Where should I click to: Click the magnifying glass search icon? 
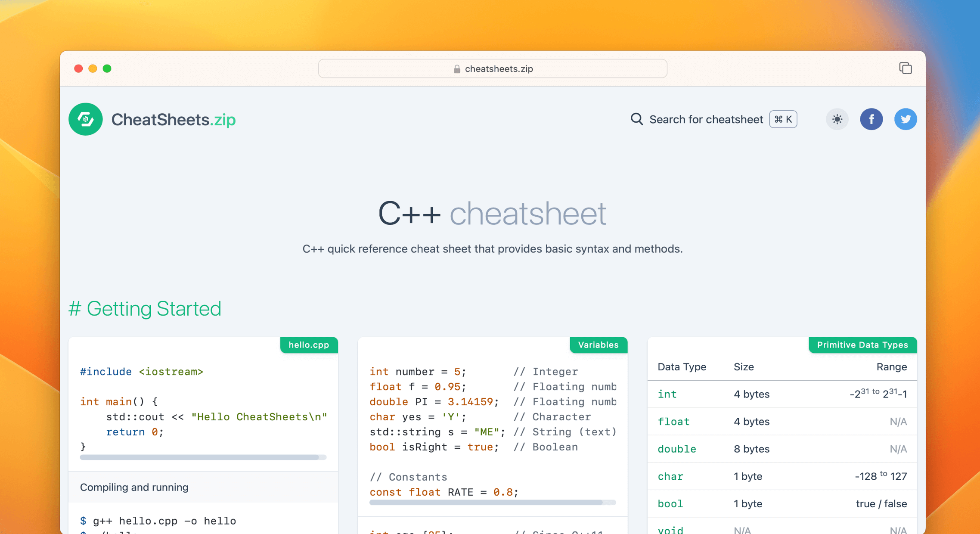tap(636, 119)
